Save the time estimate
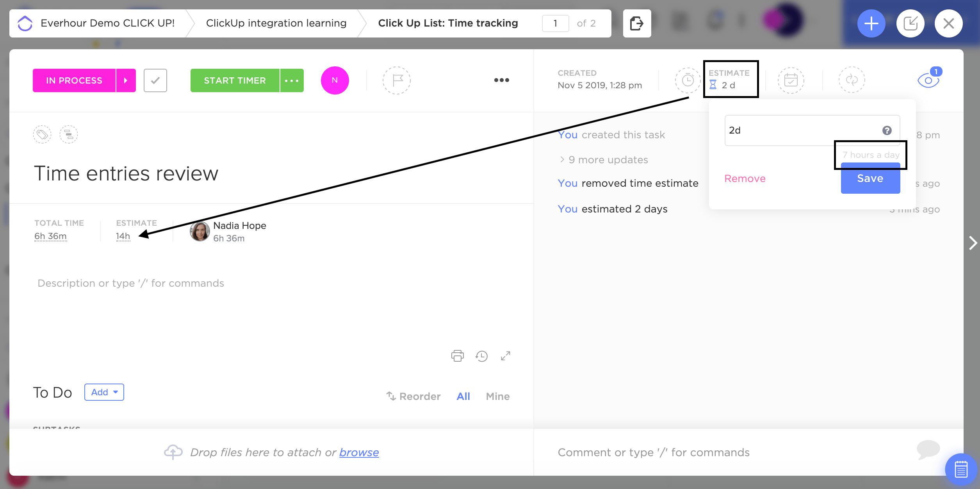The width and height of the screenshot is (980, 489). (870, 179)
